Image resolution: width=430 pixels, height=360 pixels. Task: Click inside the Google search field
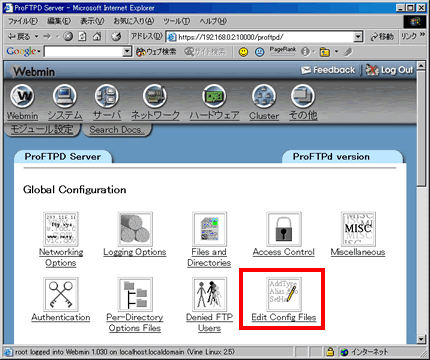pos(84,52)
